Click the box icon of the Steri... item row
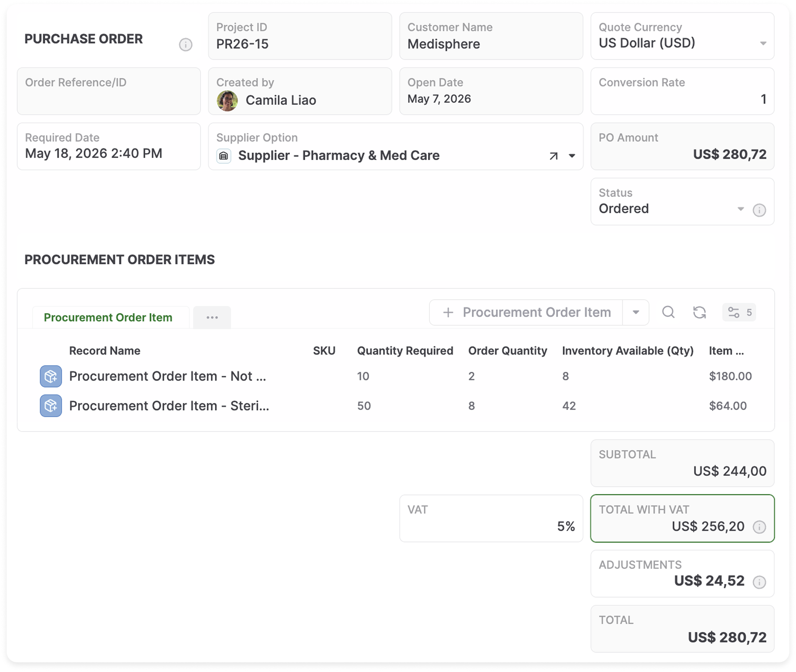This screenshot has width=796, height=672. (x=51, y=406)
